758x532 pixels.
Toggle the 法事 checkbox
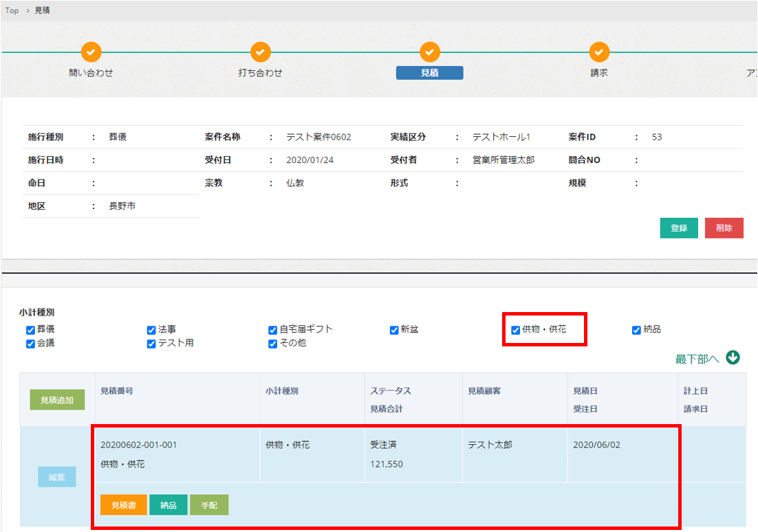151,330
